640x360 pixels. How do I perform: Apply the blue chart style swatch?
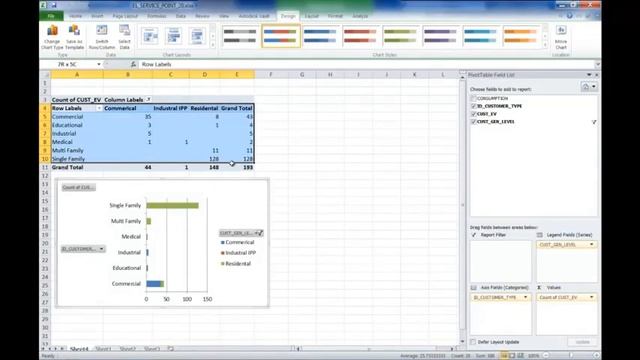(320, 36)
